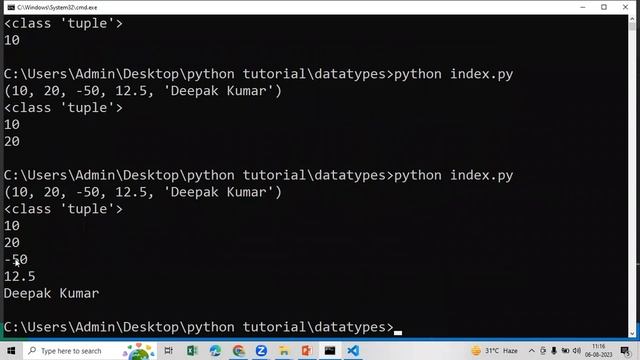
Task: Open the Windows Start menu
Action: [x=11, y=351]
